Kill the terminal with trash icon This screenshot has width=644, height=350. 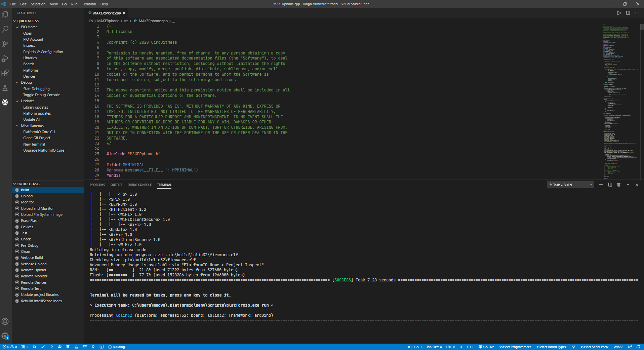(x=619, y=185)
